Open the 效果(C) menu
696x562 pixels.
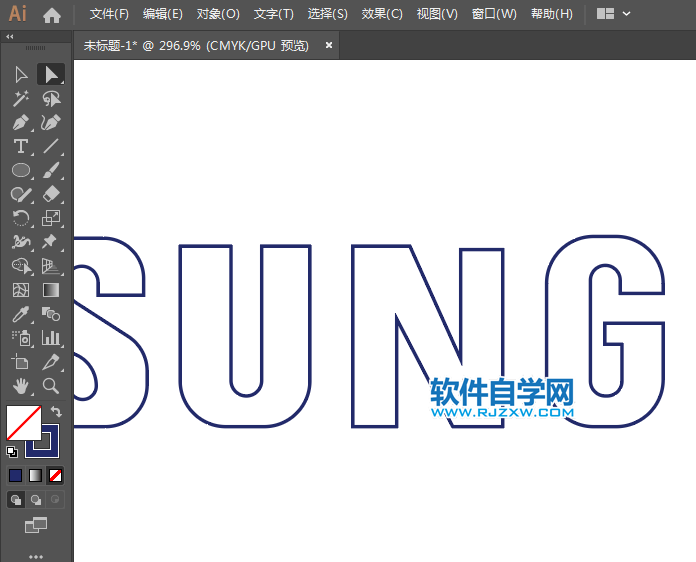382,14
